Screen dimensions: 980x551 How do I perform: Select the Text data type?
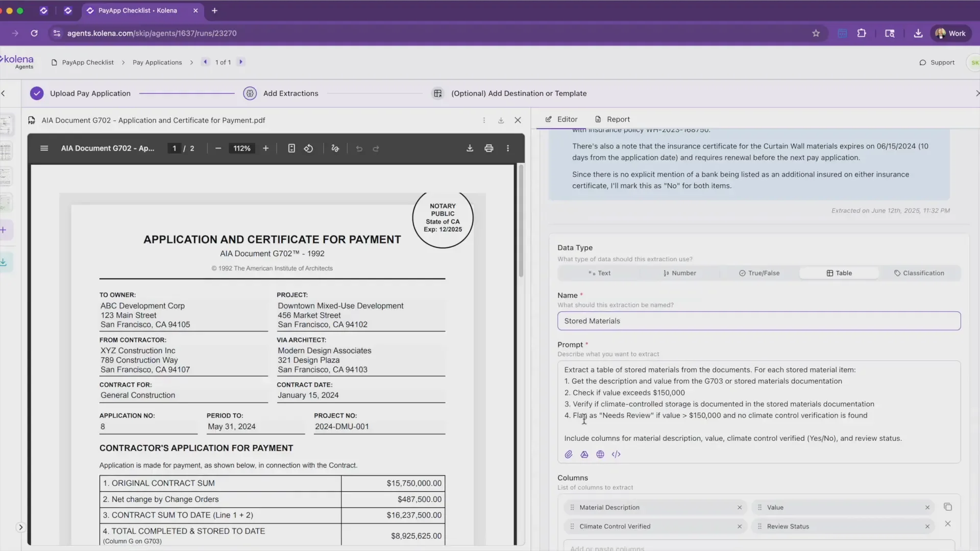coord(600,273)
